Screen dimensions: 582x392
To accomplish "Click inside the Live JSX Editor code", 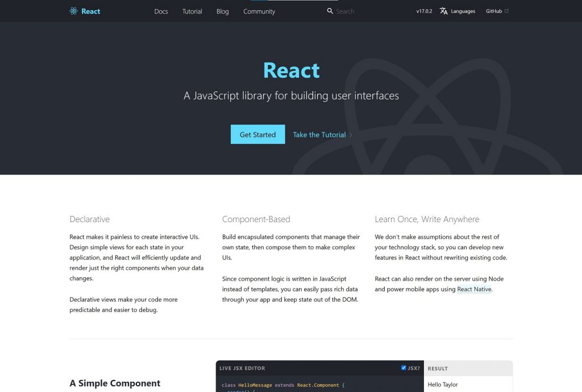I will (319, 384).
